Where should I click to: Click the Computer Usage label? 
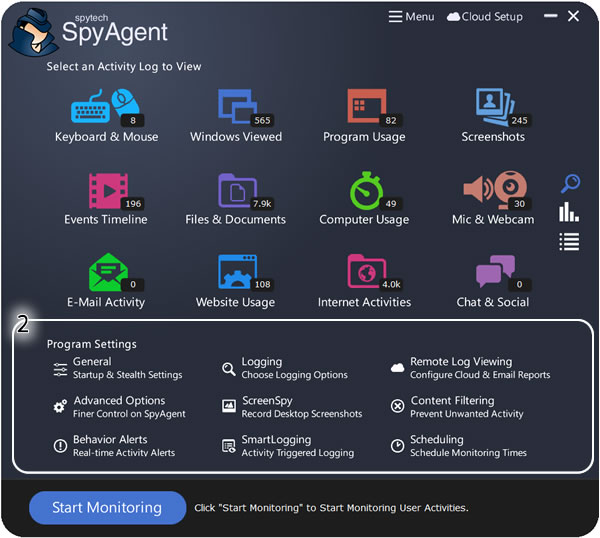coord(364,220)
